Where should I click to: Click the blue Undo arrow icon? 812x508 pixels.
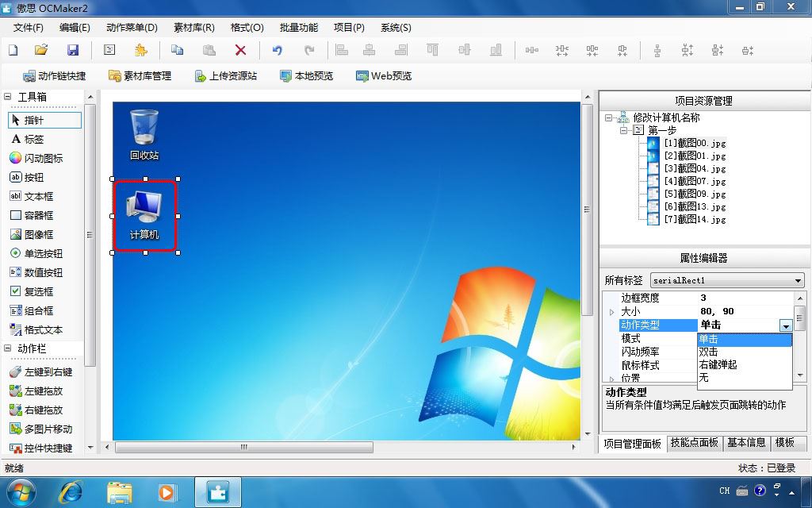tap(278, 50)
